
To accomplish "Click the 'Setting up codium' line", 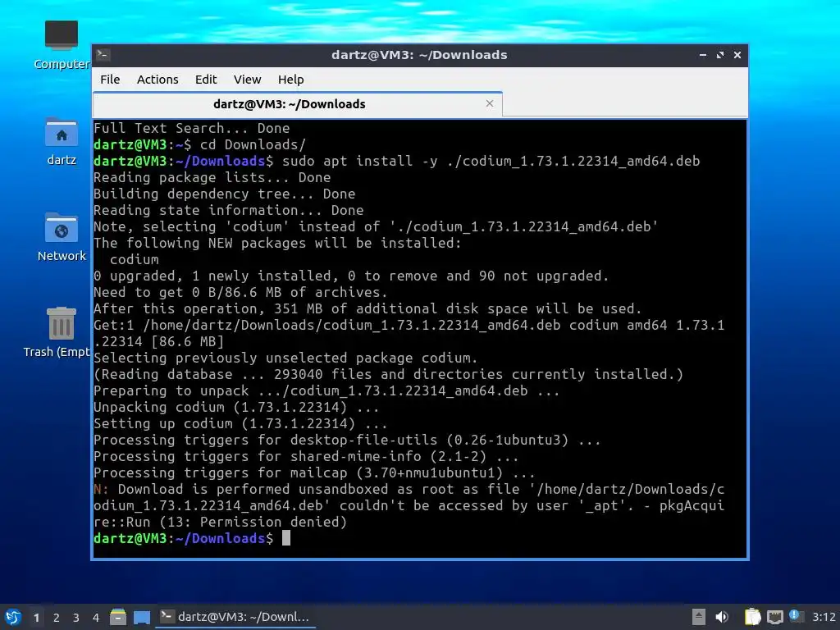I will pyautogui.click(x=240, y=424).
